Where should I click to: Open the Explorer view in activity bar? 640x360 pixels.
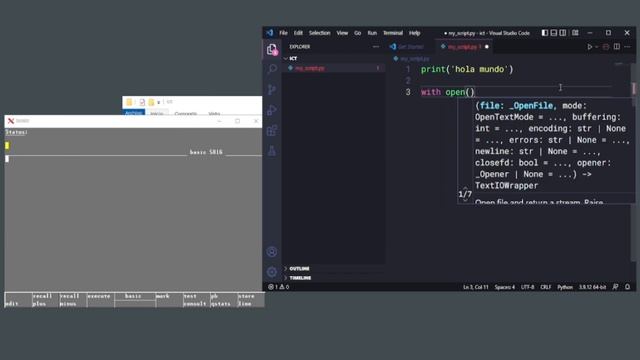[272, 50]
